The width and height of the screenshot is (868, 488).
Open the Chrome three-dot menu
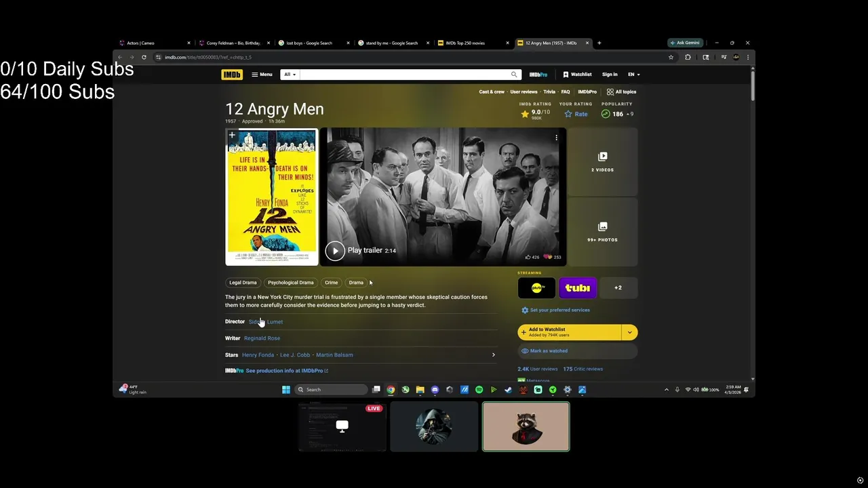point(748,58)
